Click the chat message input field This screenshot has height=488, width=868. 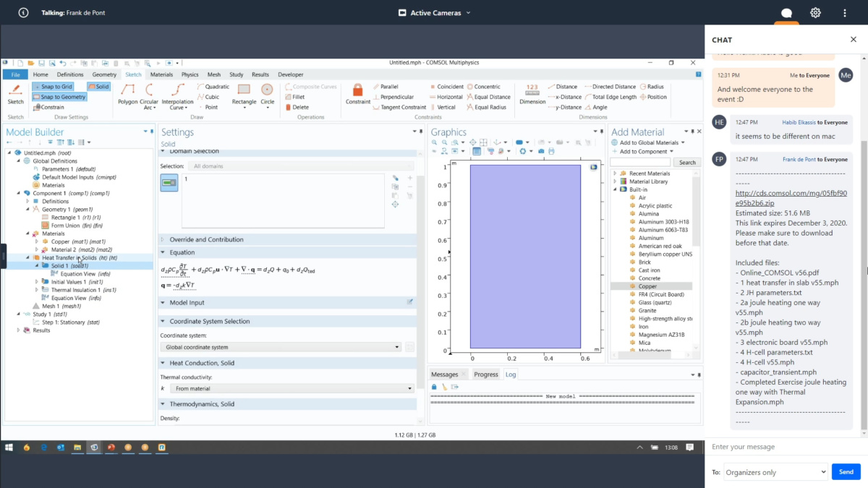(x=786, y=447)
